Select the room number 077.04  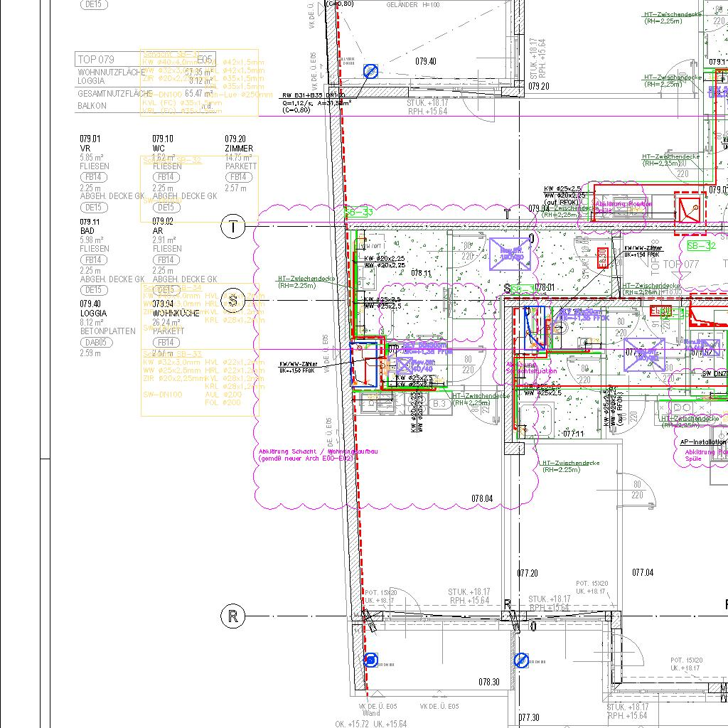[x=643, y=572]
